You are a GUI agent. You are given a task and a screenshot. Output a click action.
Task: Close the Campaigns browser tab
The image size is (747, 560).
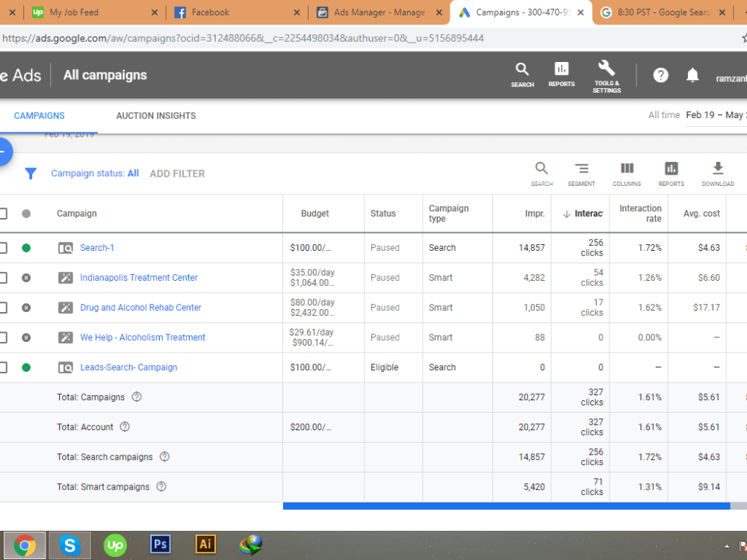580,13
